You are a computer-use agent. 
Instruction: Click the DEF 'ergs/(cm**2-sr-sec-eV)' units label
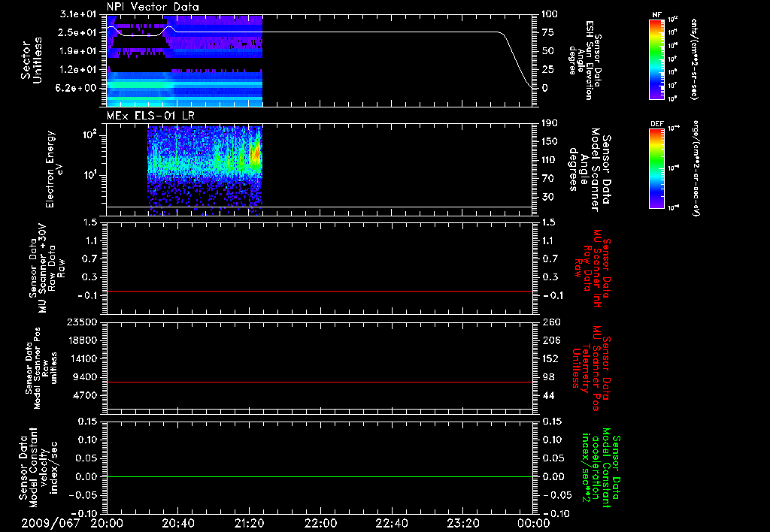(x=696, y=168)
